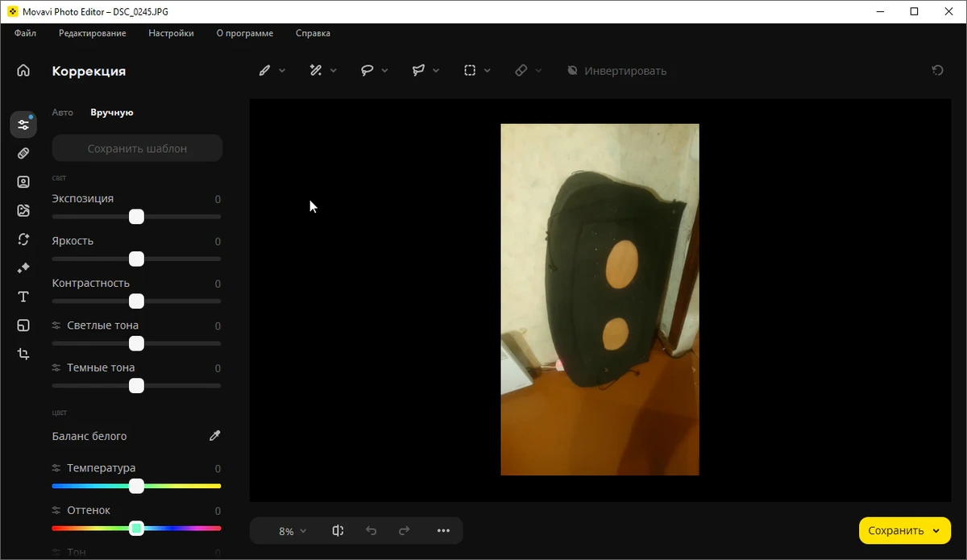The height and width of the screenshot is (560, 967).
Task: Open the Text tool in sidebar
Action: coord(23,297)
